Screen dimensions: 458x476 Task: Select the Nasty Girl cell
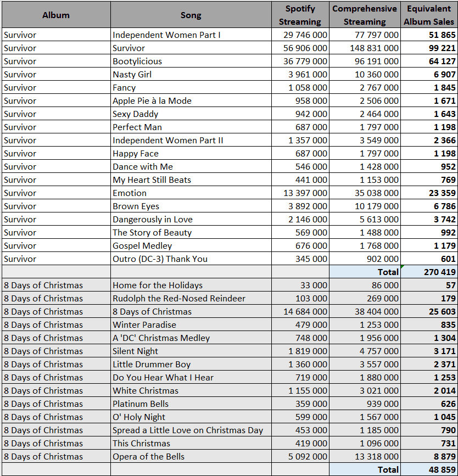pyautogui.click(x=191, y=74)
